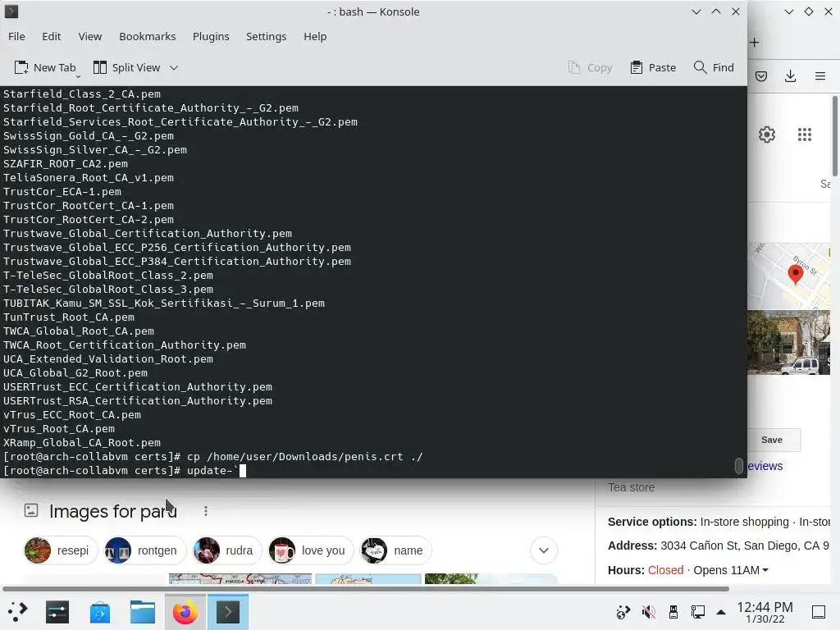840x630 pixels.
Task: Select the rudra image chip
Action: [227, 550]
